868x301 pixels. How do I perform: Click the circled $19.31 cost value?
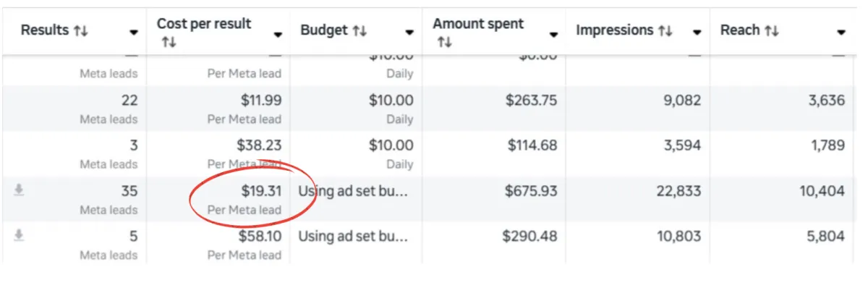[261, 191]
